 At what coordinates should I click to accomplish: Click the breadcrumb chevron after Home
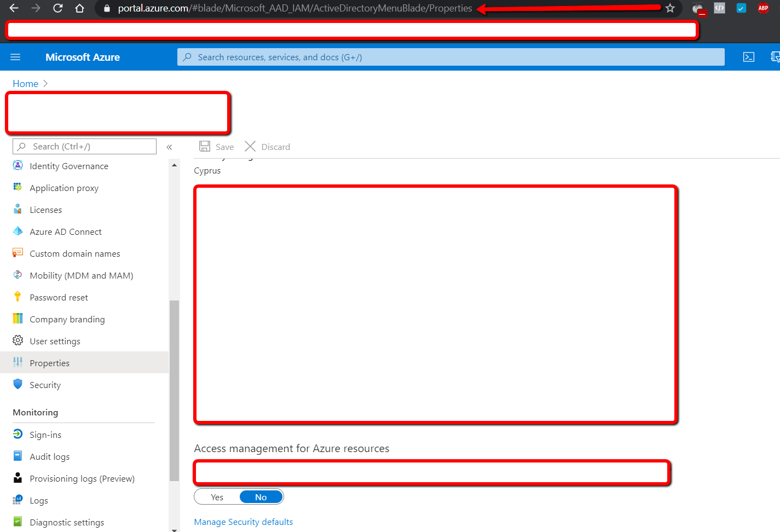(x=45, y=84)
